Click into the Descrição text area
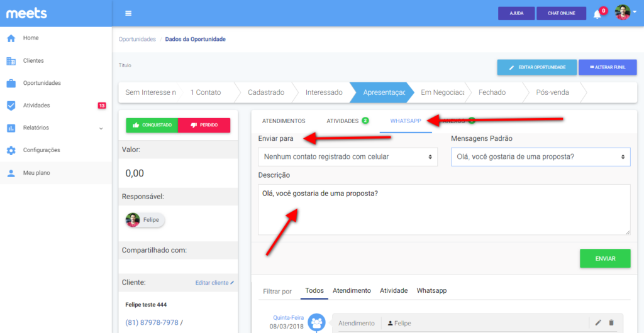Image resolution: width=644 pixels, height=333 pixels. (444, 210)
